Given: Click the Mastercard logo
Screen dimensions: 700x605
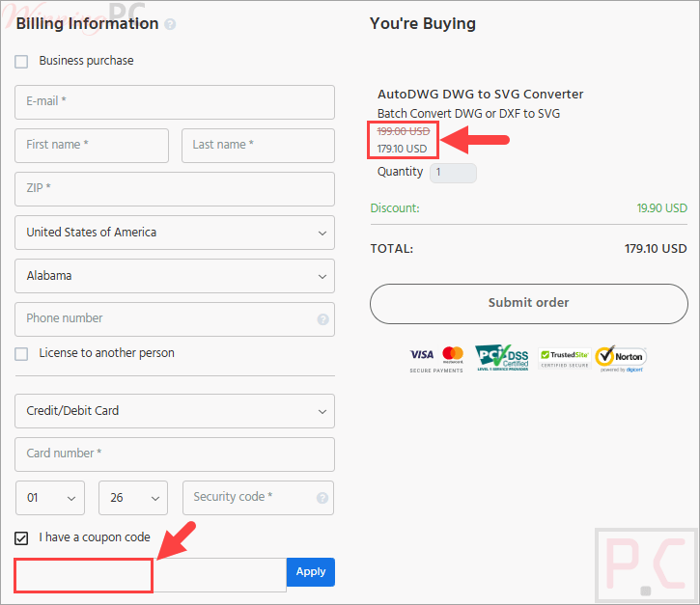Looking at the screenshot, I should (x=453, y=355).
